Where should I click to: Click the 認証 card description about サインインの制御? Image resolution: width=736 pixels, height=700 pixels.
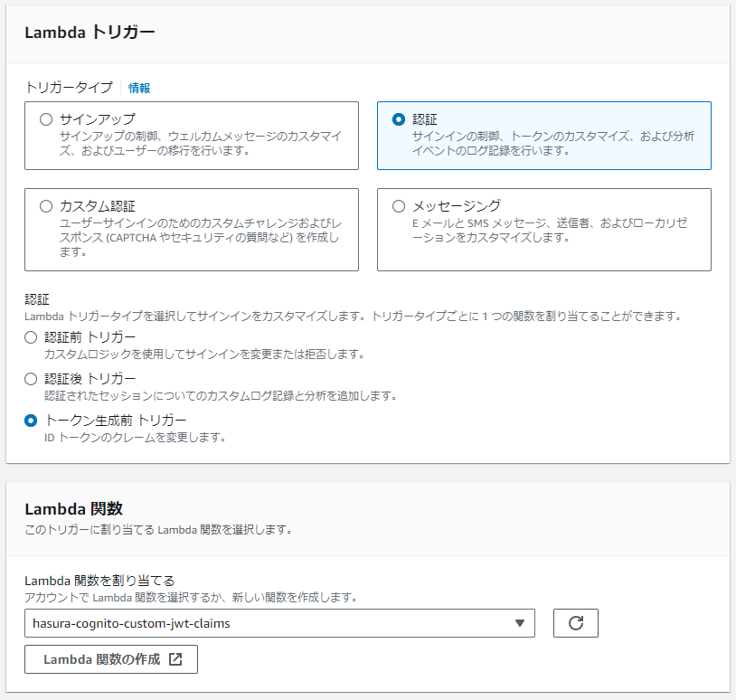553,143
